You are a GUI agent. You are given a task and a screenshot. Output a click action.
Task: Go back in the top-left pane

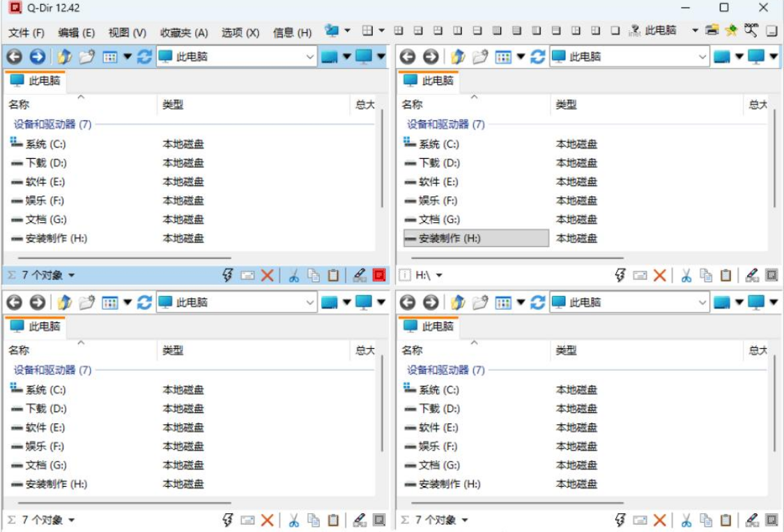pos(14,57)
